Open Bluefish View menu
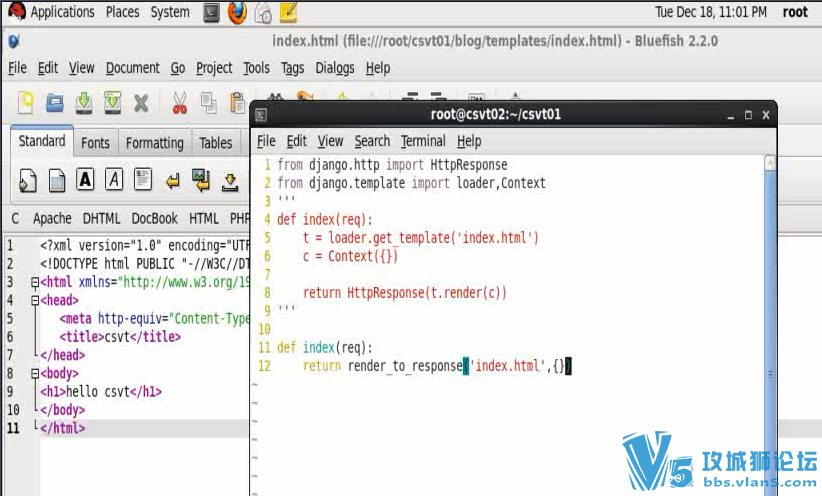Image resolution: width=822 pixels, height=496 pixels. (81, 68)
